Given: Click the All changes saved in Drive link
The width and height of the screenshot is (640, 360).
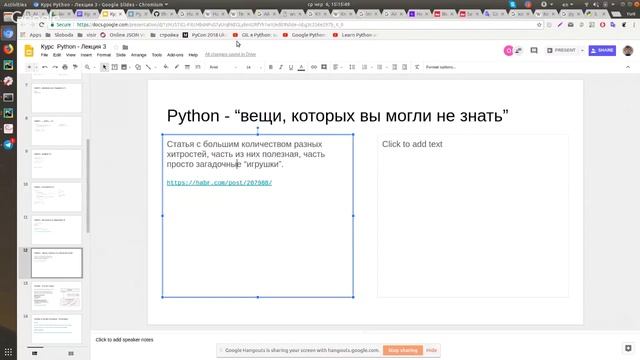Looking at the screenshot, I should click(230, 54).
